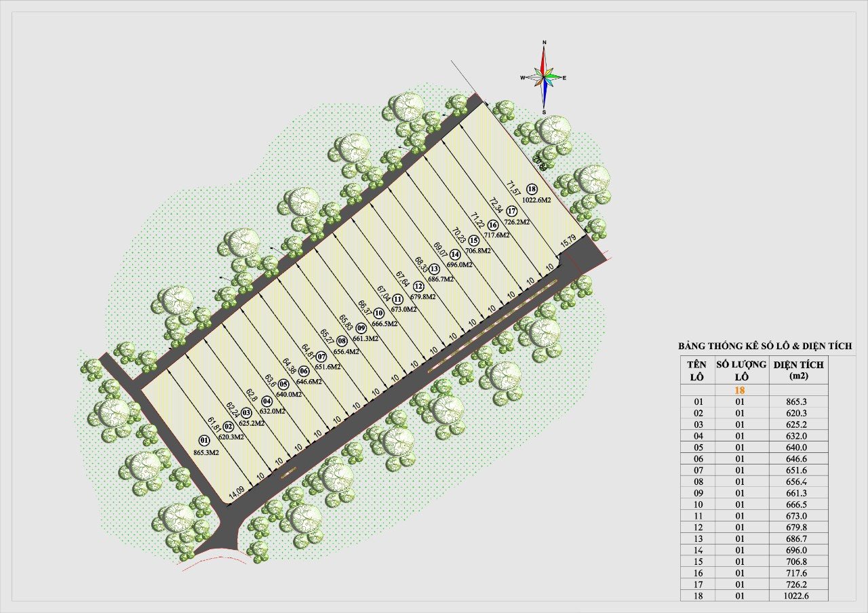Select the map area label 673.0M2

pos(402,309)
